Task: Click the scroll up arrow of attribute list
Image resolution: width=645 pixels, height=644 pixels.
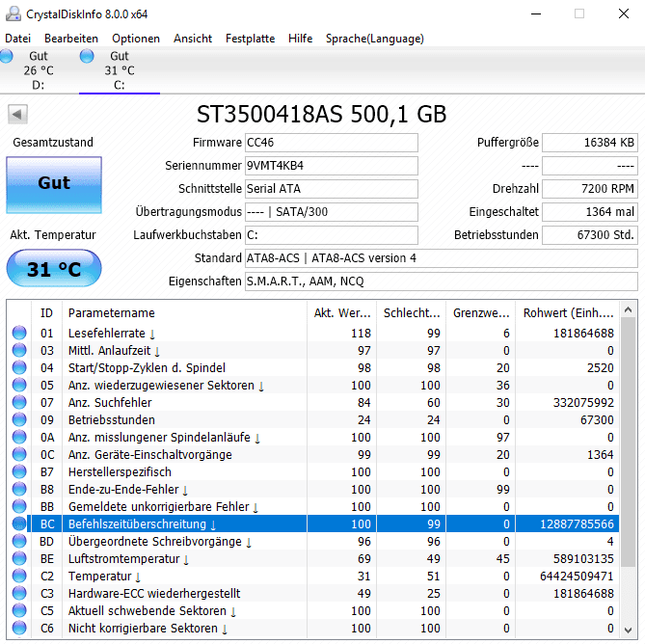Action: 628,310
